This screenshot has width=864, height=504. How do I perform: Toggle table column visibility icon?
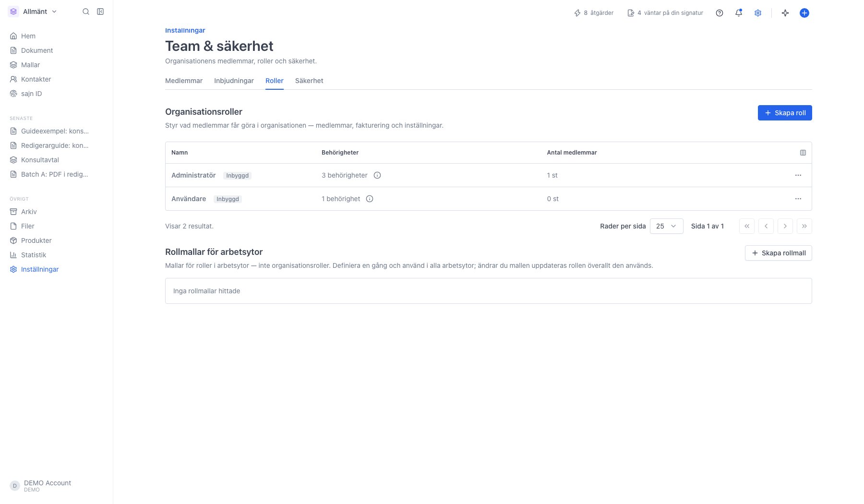803,153
